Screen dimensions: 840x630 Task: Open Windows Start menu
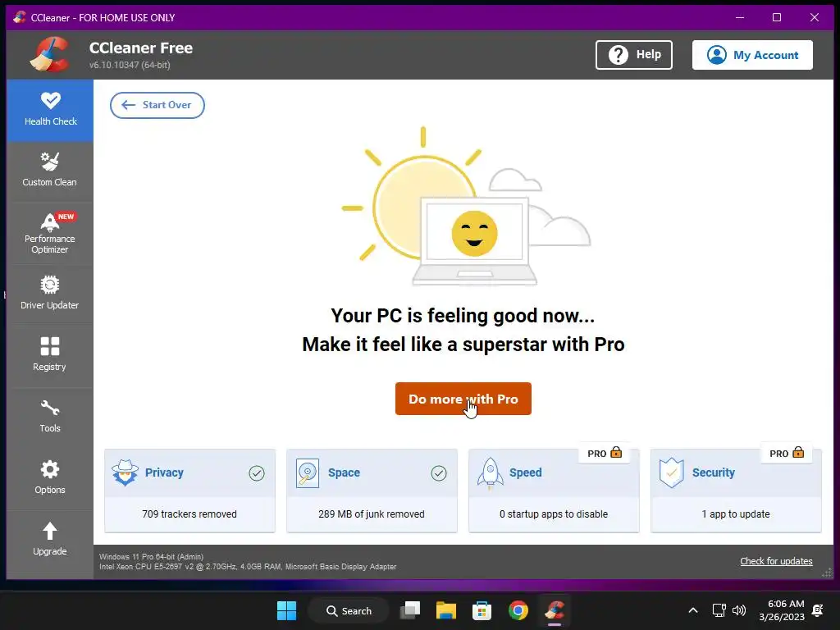click(x=286, y=610)
